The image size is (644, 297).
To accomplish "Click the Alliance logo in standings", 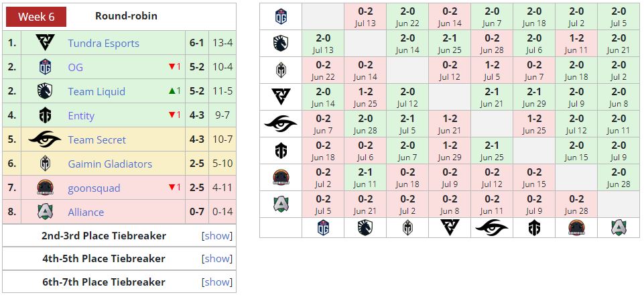I will click(44, 213).
